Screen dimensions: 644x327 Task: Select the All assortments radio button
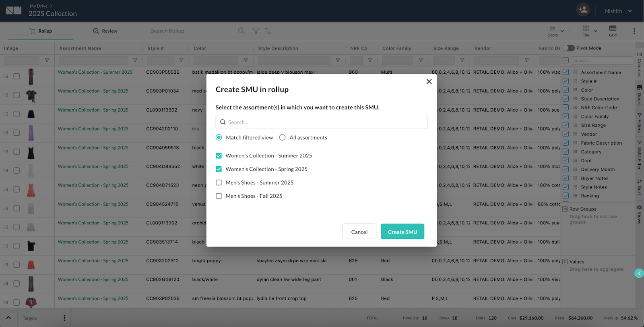pyautogui.click(x=283, y=137)
